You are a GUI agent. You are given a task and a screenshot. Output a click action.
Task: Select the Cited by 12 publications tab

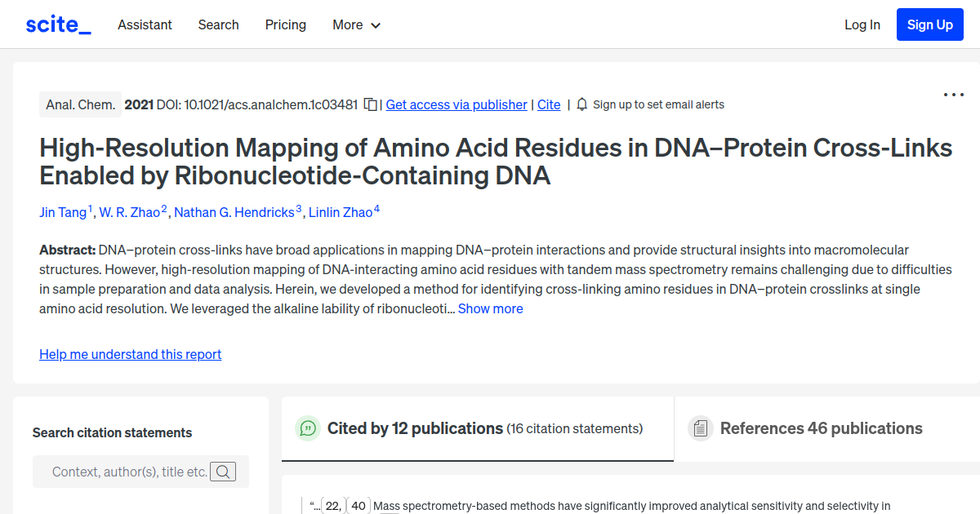pyautogui.click(x=414, y=428)
